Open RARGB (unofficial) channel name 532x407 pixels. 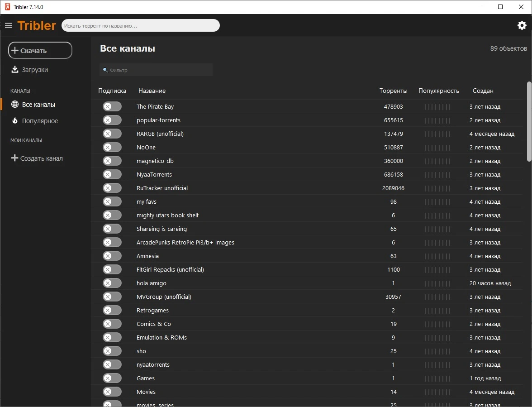pos(160,134)
